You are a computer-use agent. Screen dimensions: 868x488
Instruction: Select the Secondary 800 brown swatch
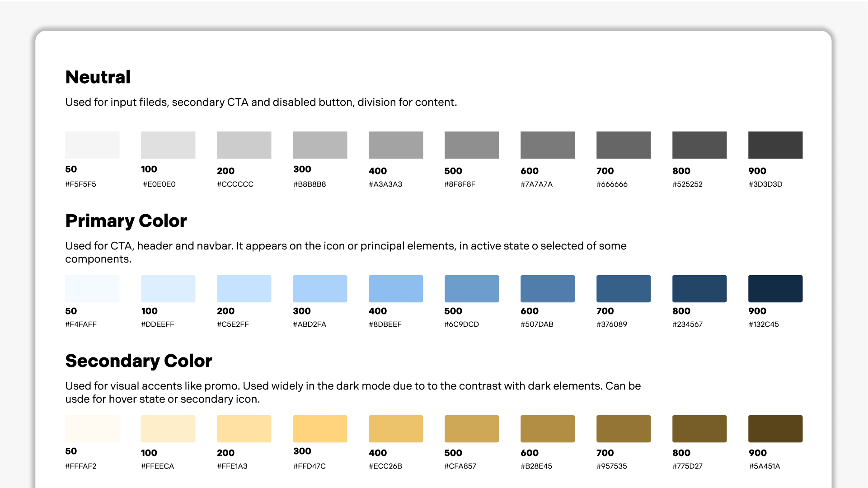click(699, 429)
